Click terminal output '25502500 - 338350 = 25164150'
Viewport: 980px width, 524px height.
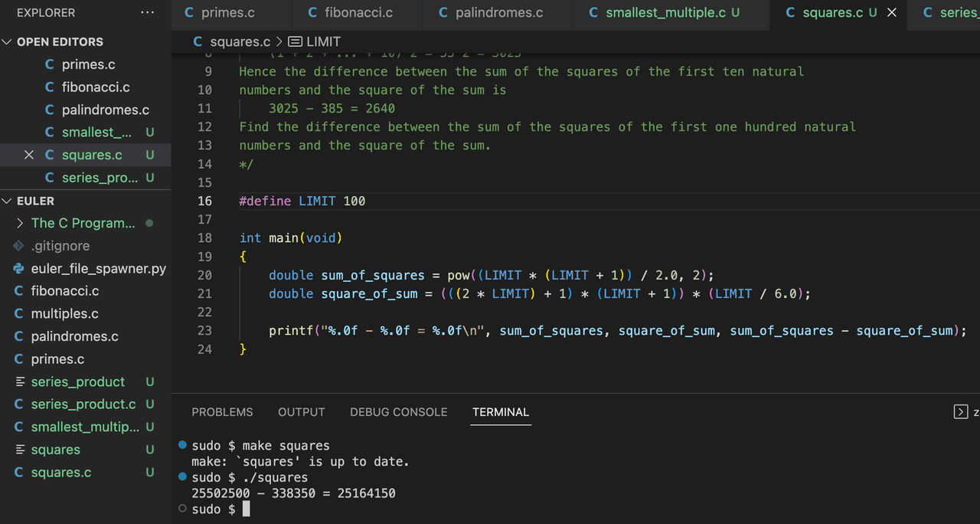[x=294, y=493]
